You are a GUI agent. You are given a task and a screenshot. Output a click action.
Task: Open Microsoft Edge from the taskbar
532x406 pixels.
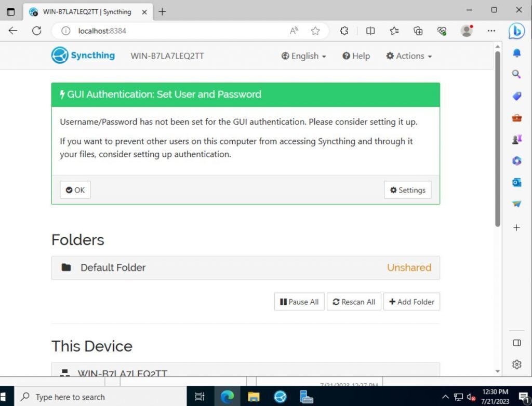[227, 397]
